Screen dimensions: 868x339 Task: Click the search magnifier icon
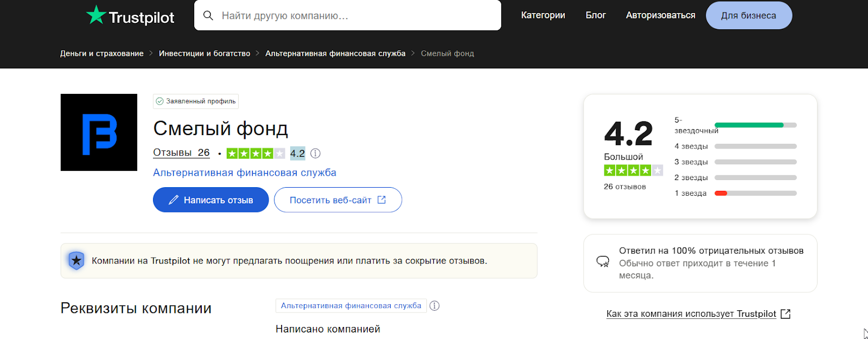click(x=208, y=16)
